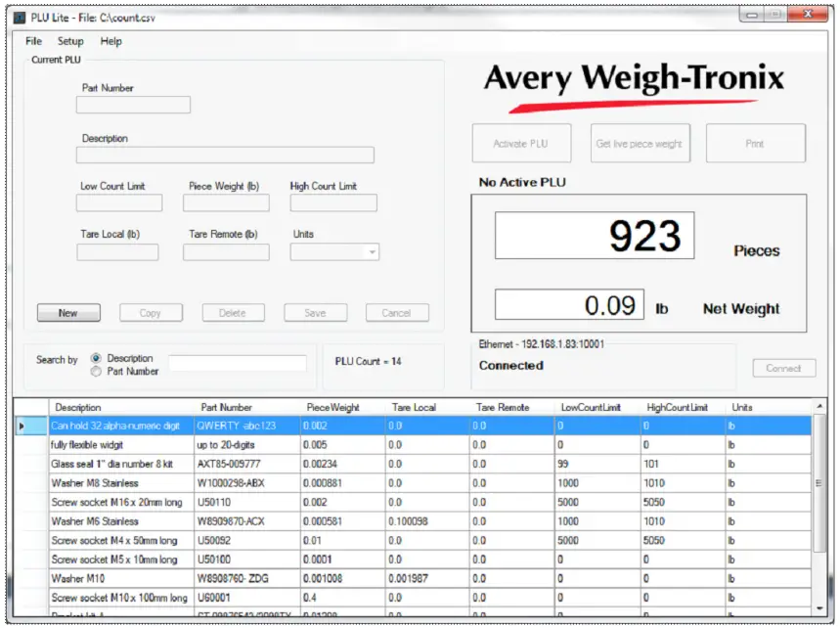Click inside the Part Number input field
Screen dimensions: 840x628
[x=132, y=105]
